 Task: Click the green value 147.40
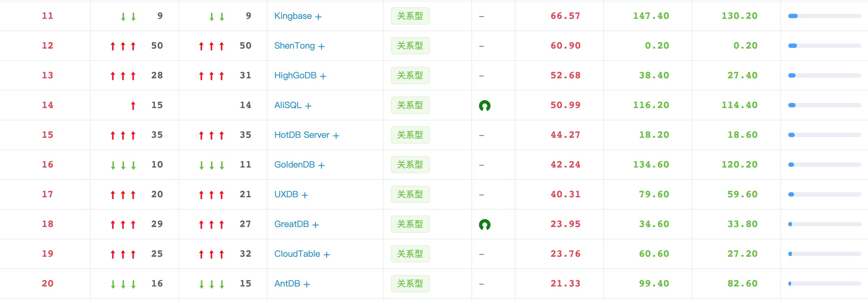pyautogui.click(x=651, y=16)
